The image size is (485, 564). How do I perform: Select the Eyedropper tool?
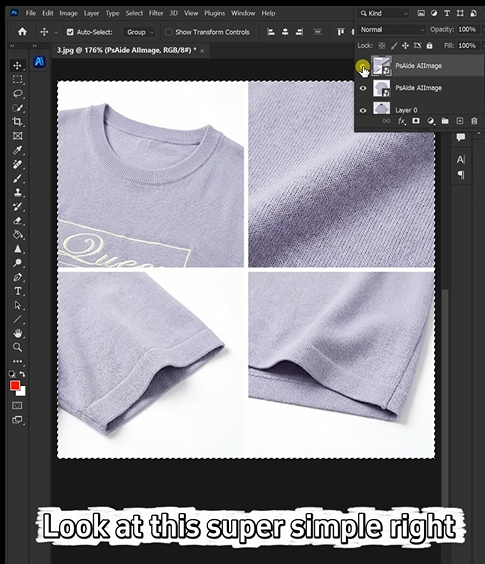17,150
